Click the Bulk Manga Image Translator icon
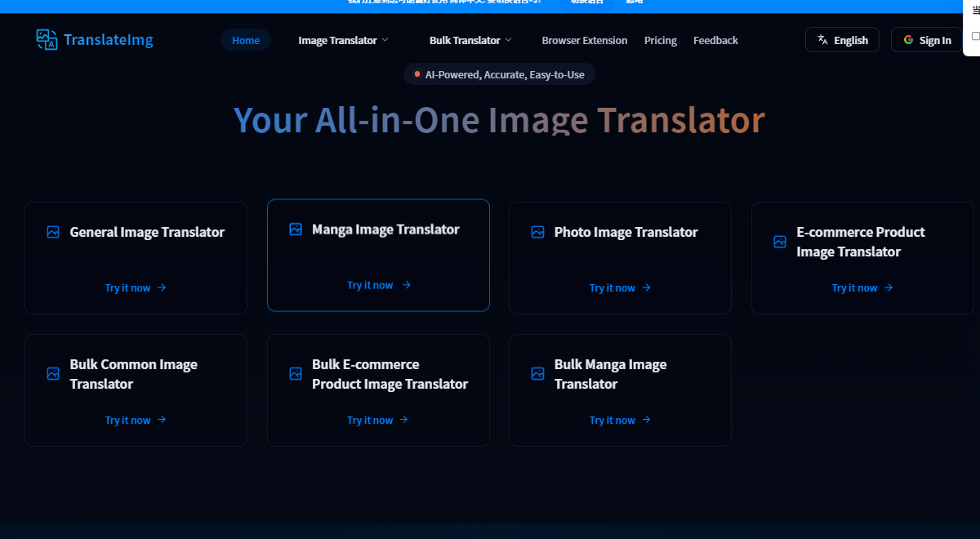Image resolution: width=980 pixels, height=539 pixels. click(537, 374)
